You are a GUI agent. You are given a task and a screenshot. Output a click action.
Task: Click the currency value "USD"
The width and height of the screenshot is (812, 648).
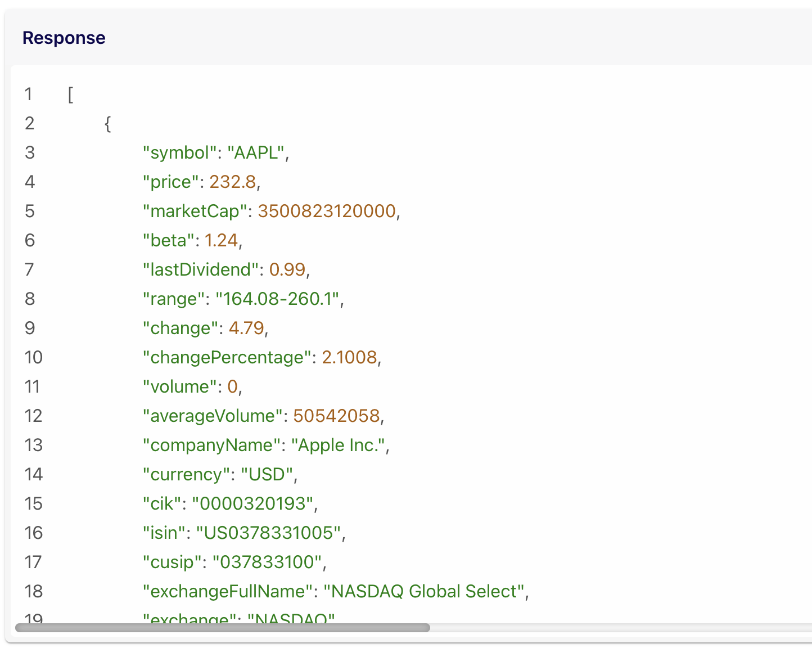coord(267,474)
